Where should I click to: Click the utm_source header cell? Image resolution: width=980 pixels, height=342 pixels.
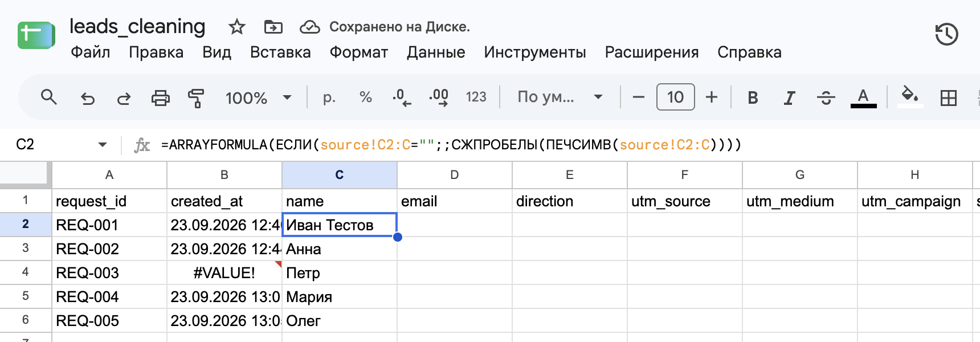click(685, 201)
